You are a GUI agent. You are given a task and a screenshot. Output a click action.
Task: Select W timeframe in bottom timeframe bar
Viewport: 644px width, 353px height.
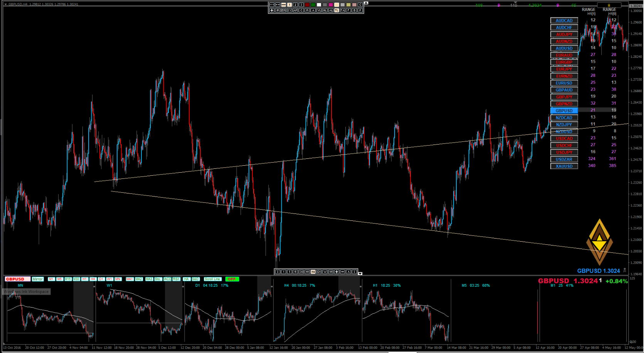(x=325, y=272)
